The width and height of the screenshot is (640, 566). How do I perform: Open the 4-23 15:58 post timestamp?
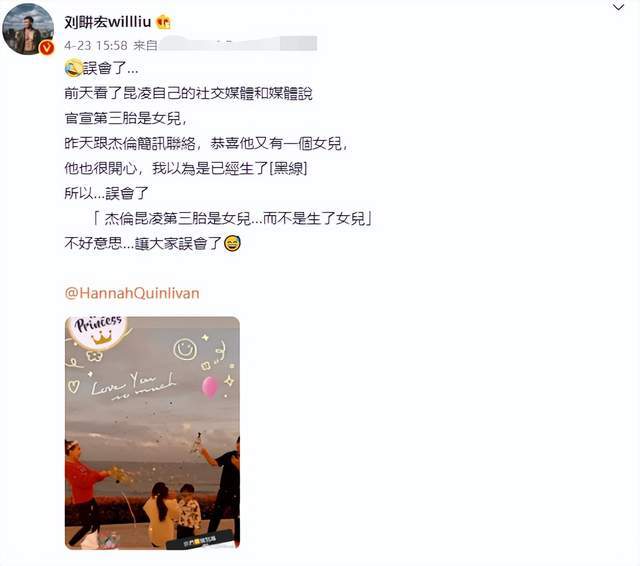point(96,45)
